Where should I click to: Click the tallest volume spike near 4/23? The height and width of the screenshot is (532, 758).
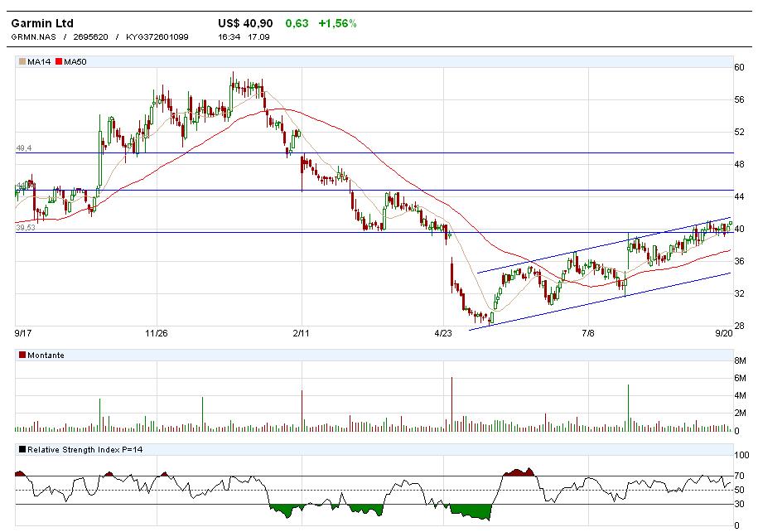tap(451, 404)
